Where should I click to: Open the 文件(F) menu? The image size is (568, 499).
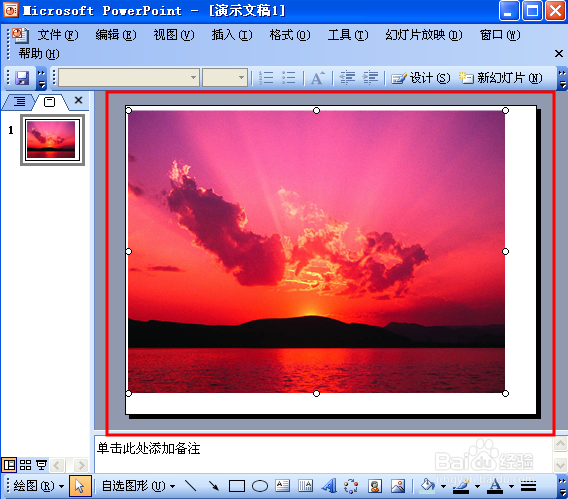coord(58,35)
